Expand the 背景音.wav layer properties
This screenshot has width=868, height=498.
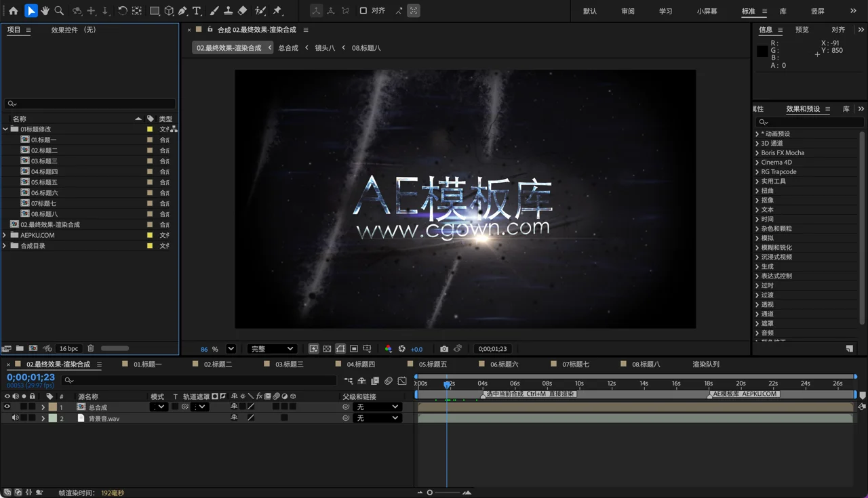tap(43, 418)
